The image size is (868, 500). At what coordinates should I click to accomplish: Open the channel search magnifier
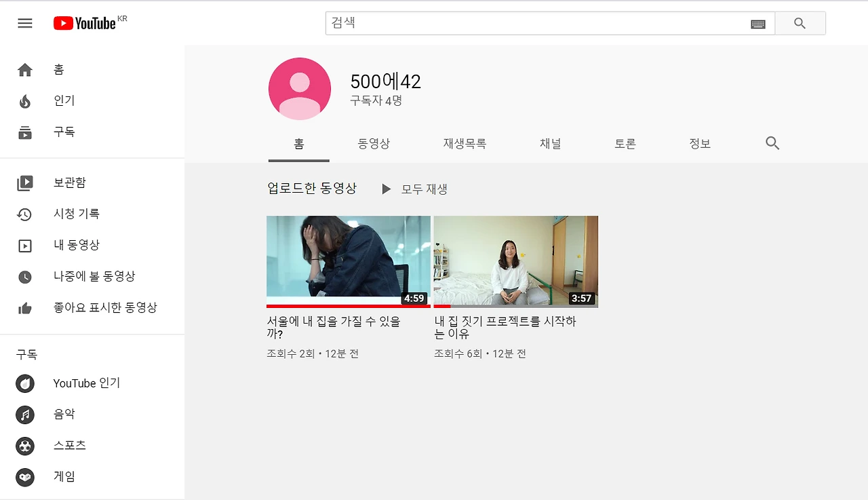772,143
